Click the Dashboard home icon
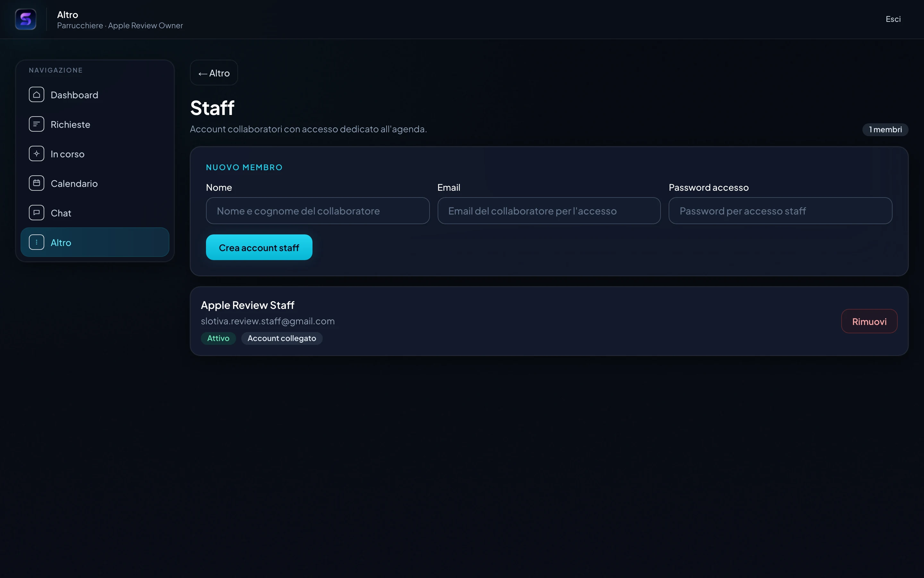 point(36,95)
